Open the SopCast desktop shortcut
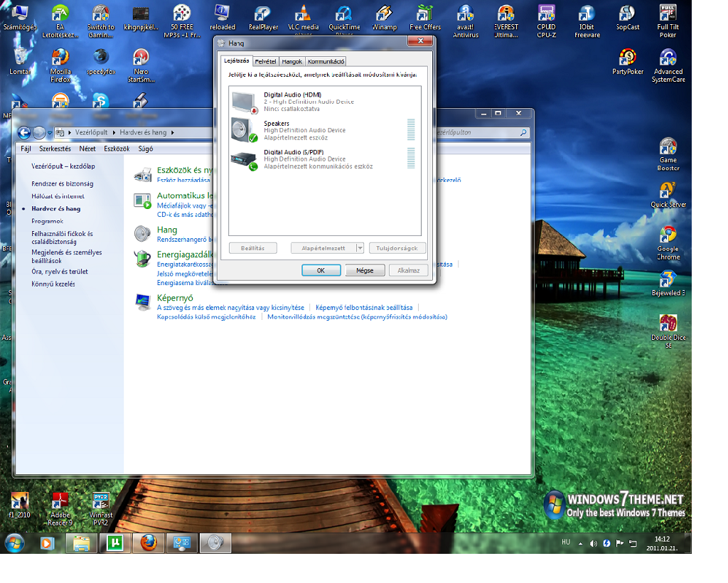 (627, 18)
